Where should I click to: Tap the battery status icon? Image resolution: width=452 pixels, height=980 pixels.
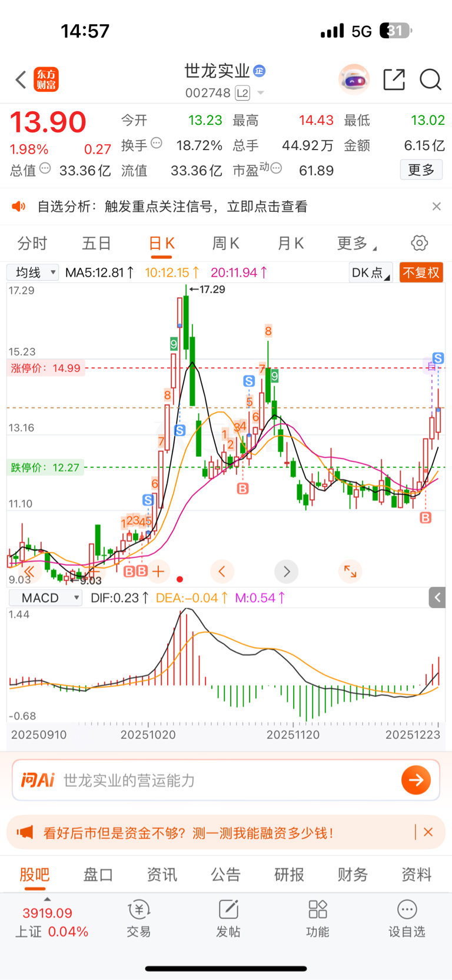point(395,31)
